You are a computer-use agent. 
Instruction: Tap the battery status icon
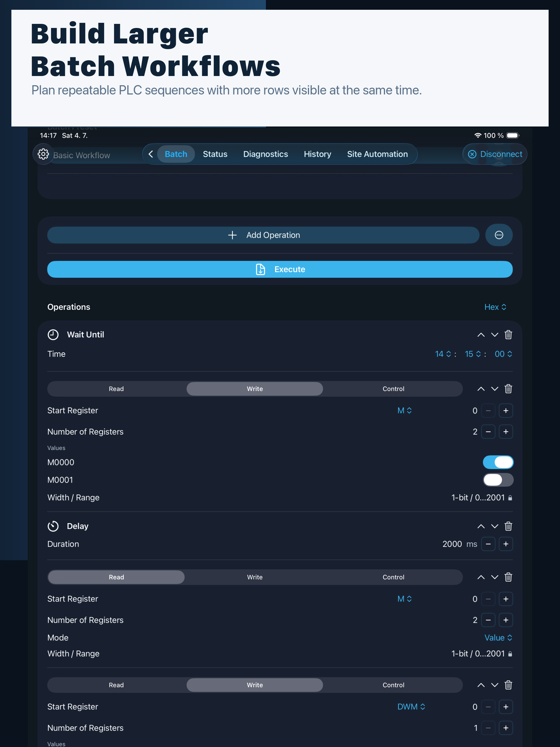point(513,135)
